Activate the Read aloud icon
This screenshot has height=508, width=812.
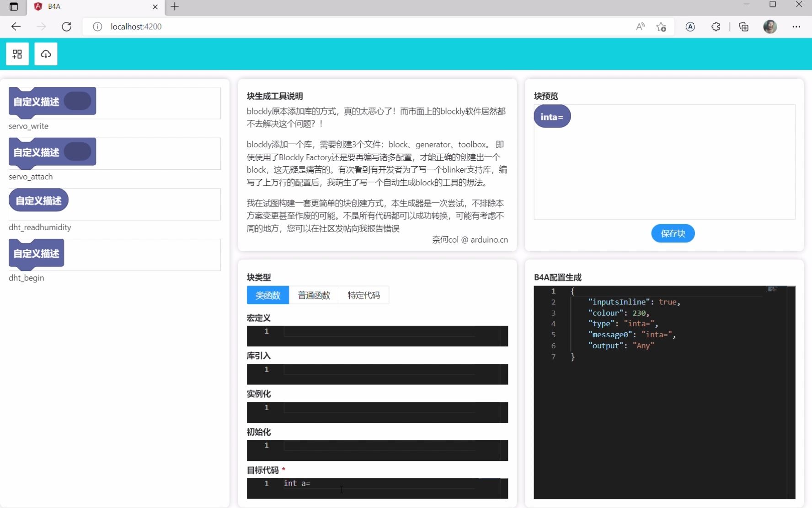coord(640,27)
